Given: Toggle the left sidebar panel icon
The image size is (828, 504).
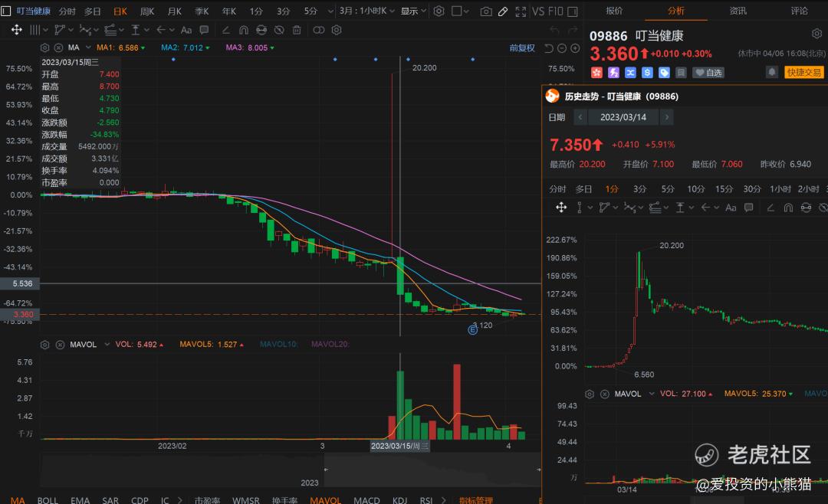Looking at the screenshot, I should pos(6,11).
